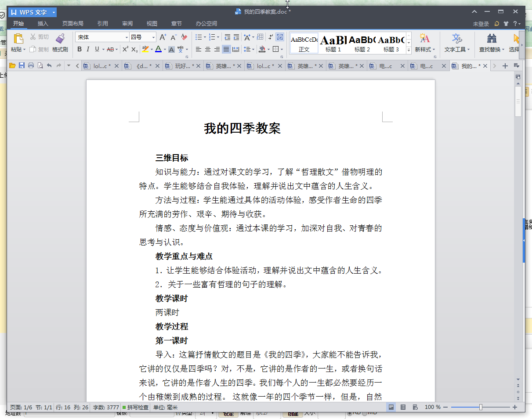Click 未登录 login link

[481, 24]
